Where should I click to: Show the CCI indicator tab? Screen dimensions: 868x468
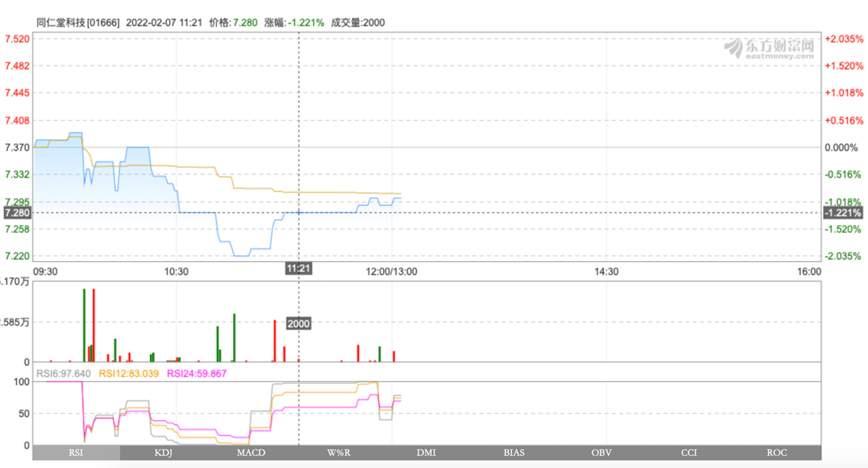click(x=689, y=453)
